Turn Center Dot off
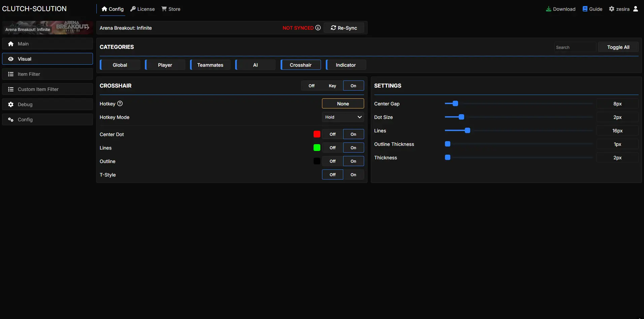Viewport: 644px width, 319px height. pos(332,134)
